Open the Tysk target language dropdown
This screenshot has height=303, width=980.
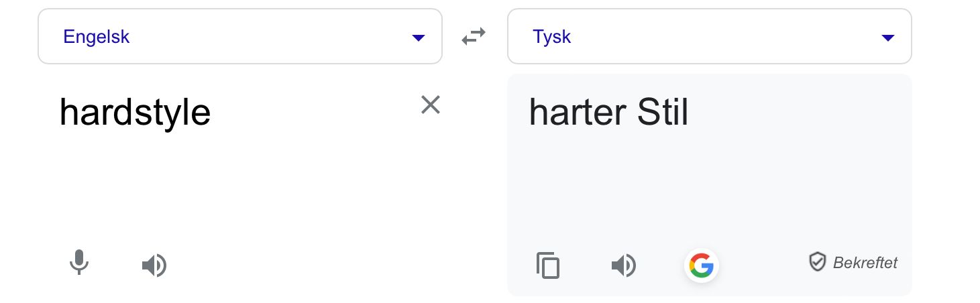709,36
